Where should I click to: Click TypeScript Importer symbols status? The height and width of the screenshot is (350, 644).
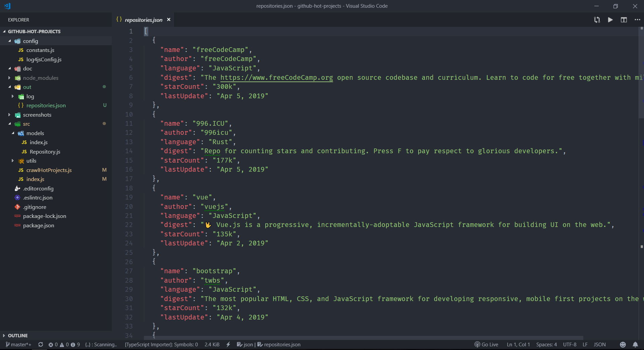tap(161, 345)
